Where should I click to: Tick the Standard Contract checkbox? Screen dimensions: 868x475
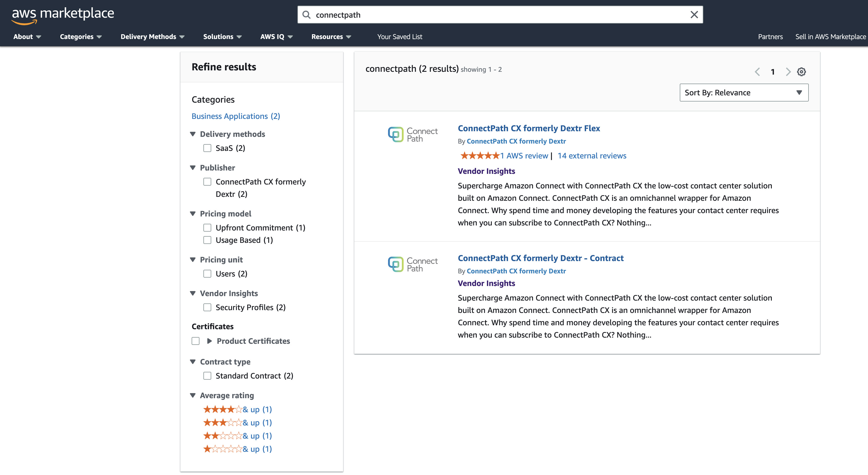207,376
